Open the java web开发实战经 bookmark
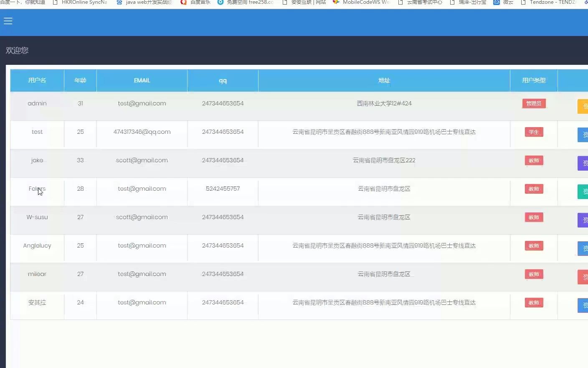Screen dimensions: 588x368 click(x=144, y=3)
